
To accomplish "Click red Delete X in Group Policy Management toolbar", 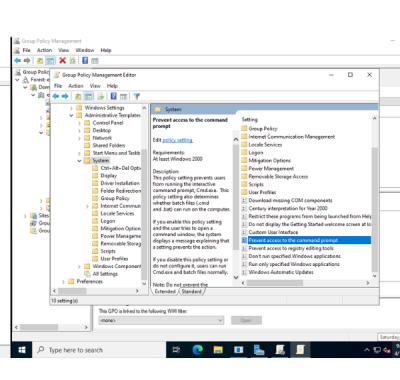I will point(62,60).
